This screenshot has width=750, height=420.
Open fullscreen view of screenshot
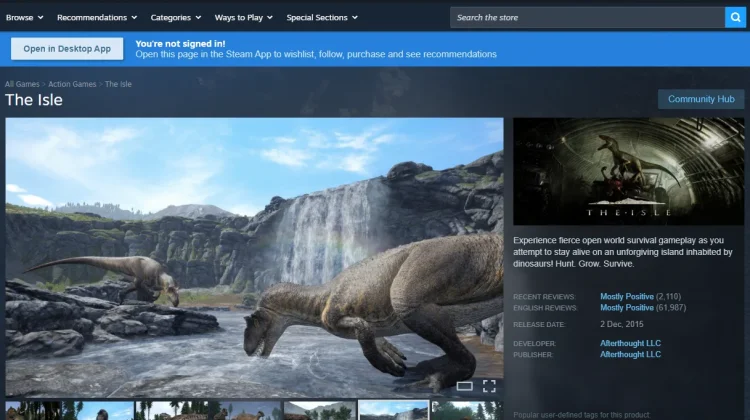point(489,386)
